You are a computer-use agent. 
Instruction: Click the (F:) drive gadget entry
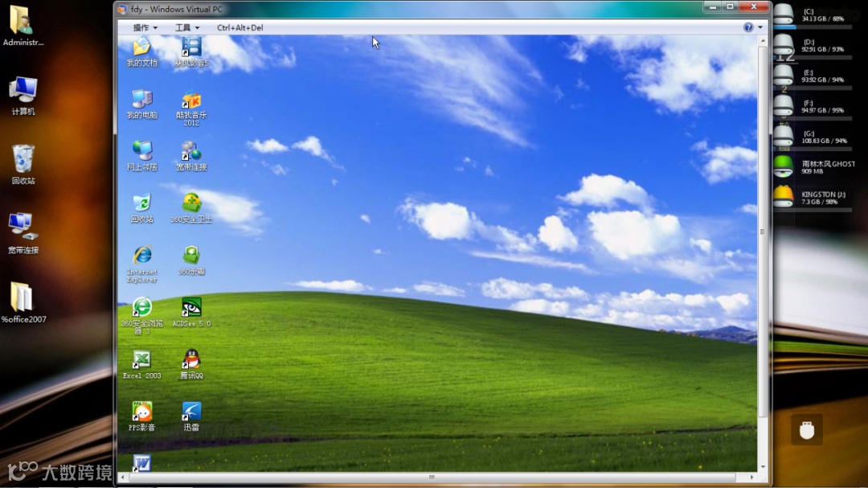click(x=812, y=106)
